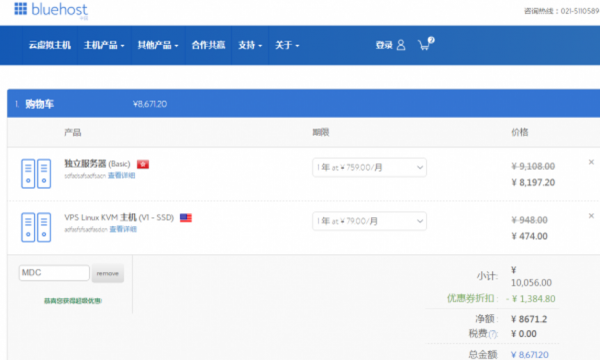Open term dropdown for VPS (¥79.00/月)
The height and width of the screenshot is (360, 600).
point(369,221)
